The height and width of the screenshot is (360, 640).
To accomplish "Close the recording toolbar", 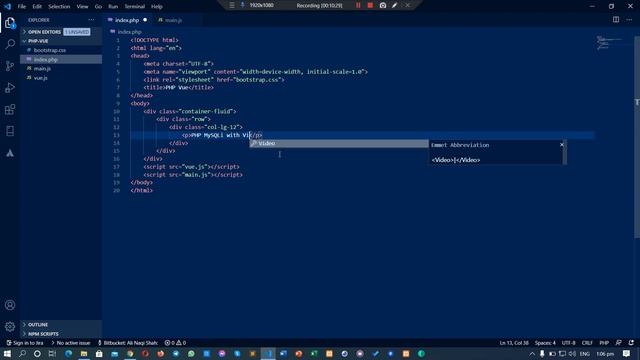I will (x=407, y=5).
